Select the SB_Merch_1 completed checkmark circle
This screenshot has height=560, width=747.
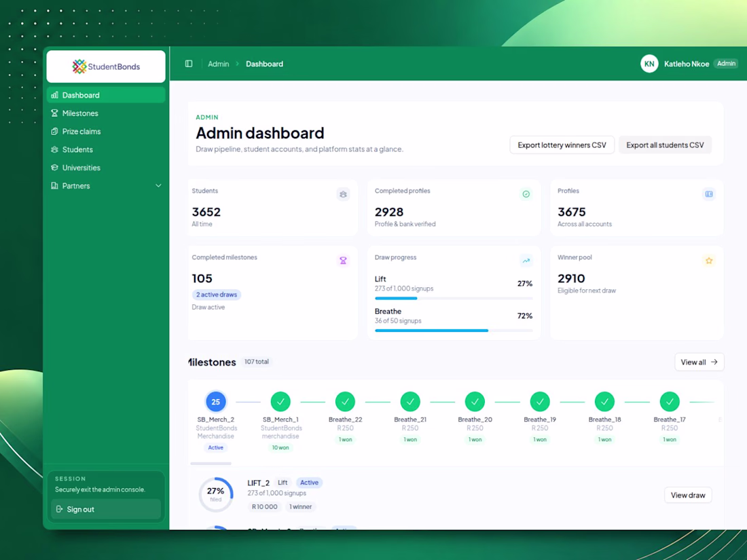tap(280, 402)
